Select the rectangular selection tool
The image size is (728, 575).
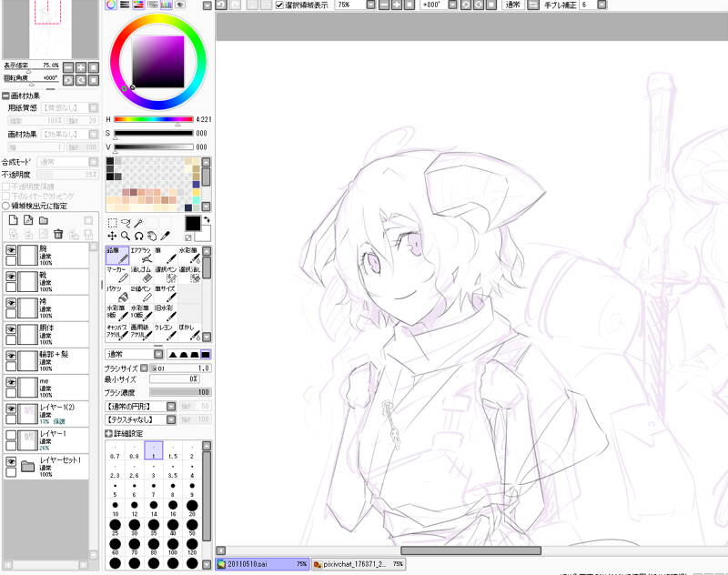(x=112, y=223)
